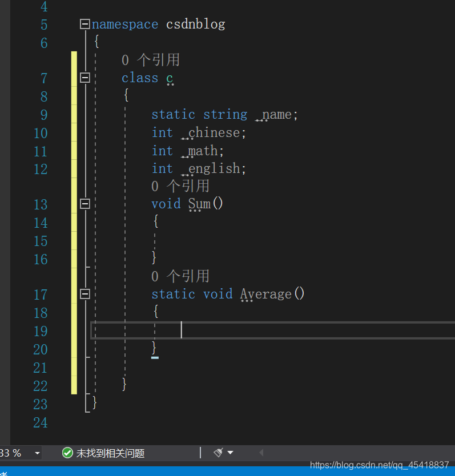Click the zoom percentage value
455x476 pixels.
click(11, 453)
